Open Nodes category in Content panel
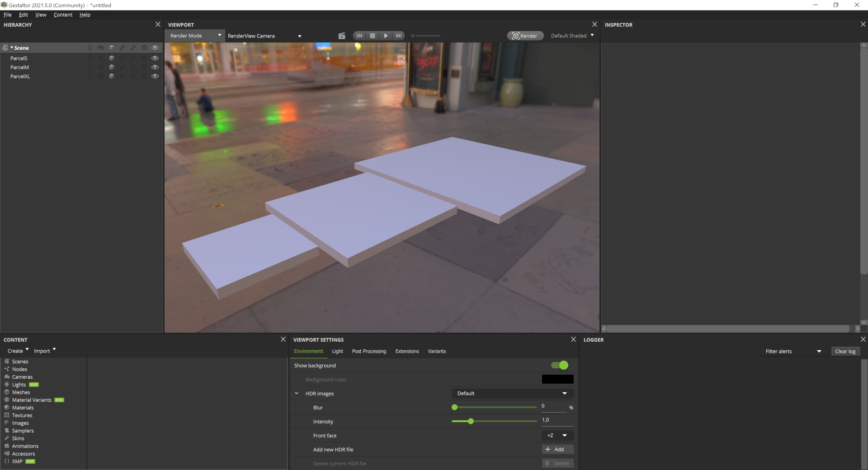This screenshot has height=470, width=868. pos(19,369)
